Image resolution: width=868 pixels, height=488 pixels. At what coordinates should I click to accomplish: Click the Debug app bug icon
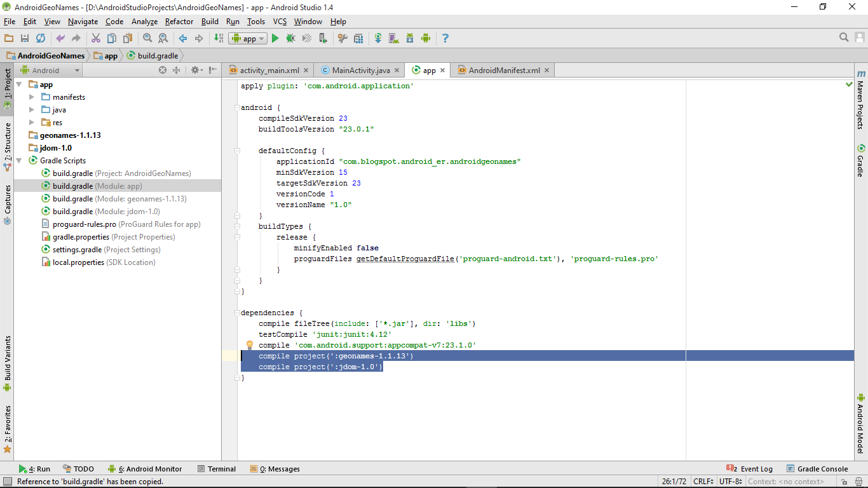tap(290, 38)
